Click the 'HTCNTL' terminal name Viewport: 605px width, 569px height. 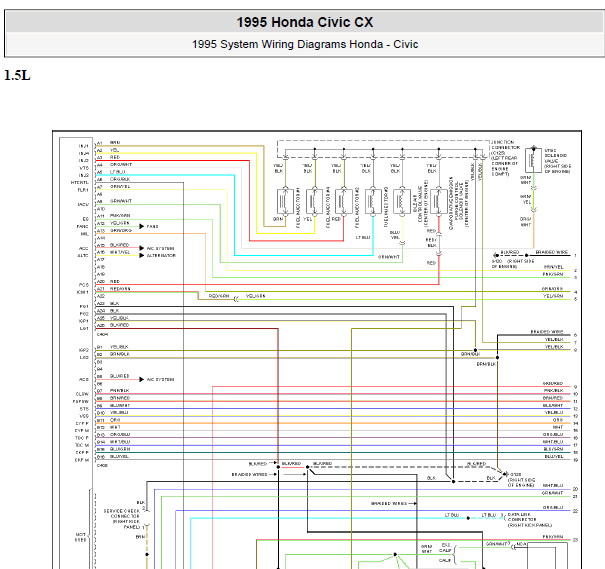click(x=80, y=182)
